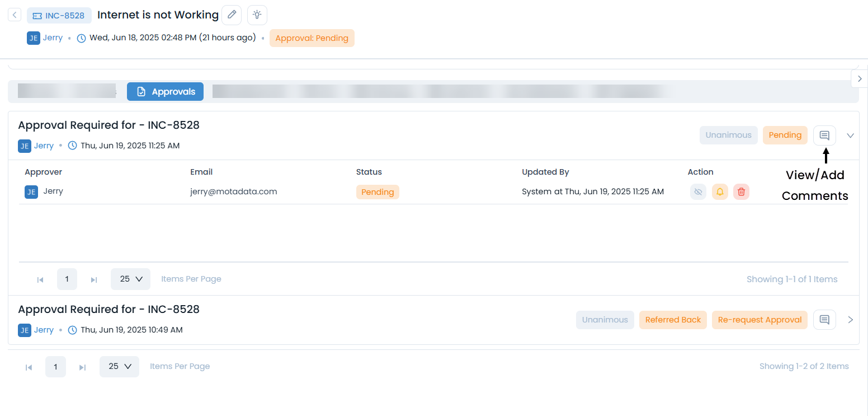Open Jerry's profile link under the title

(x=53, y=38)
